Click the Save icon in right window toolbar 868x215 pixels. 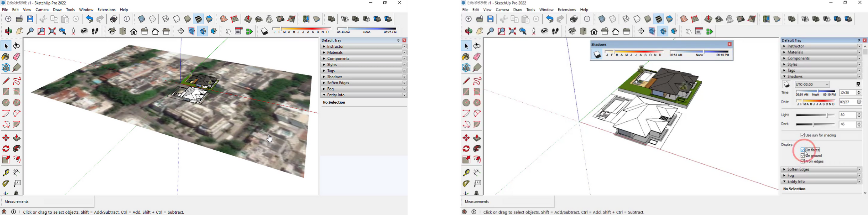[x=491, y=19]
